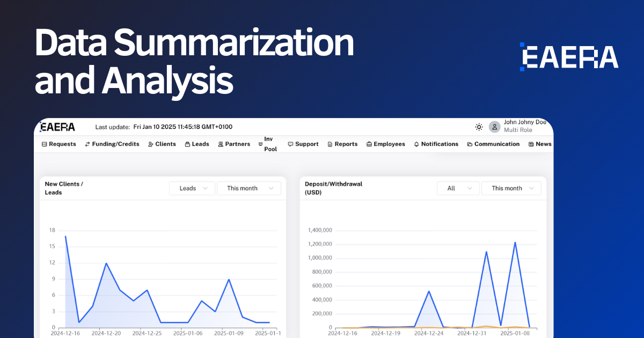Click the 2024-12-24 label on deposit chart
The image size is (644, 338).
click(429, 333)
